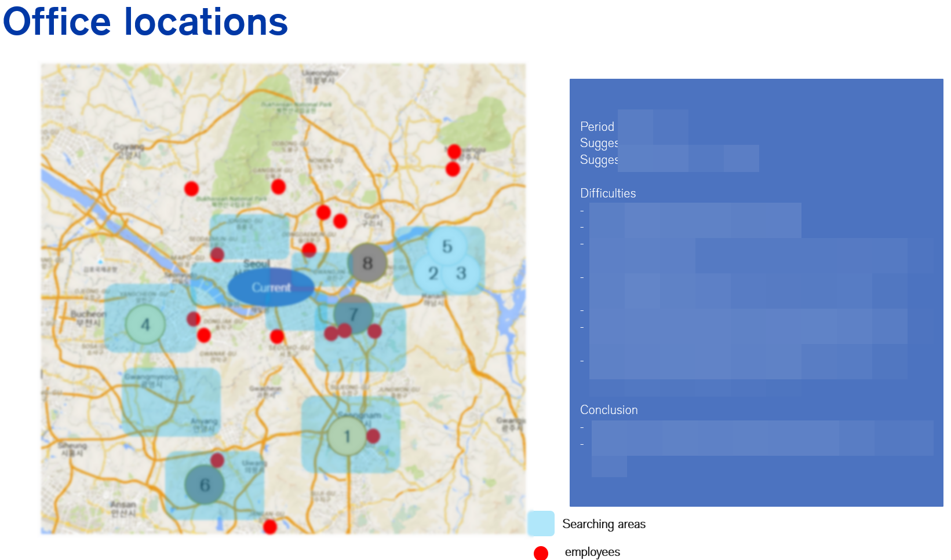
Task: Select the dark marker number 6
Action: click(205, 485)
